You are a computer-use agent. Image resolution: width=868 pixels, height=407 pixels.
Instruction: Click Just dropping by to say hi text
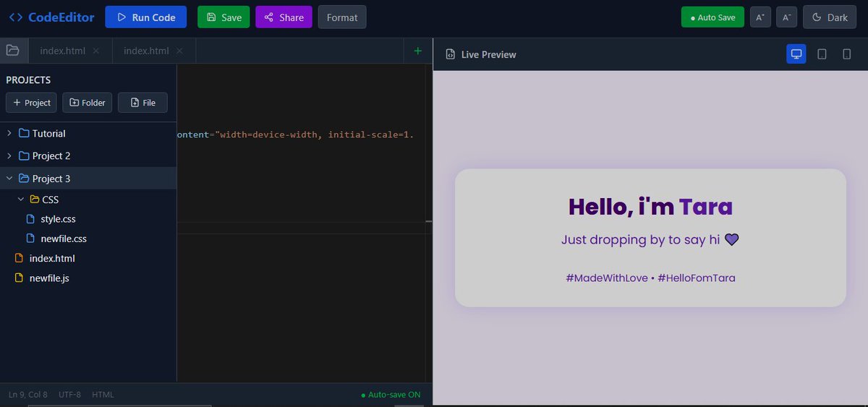[650, 239]
